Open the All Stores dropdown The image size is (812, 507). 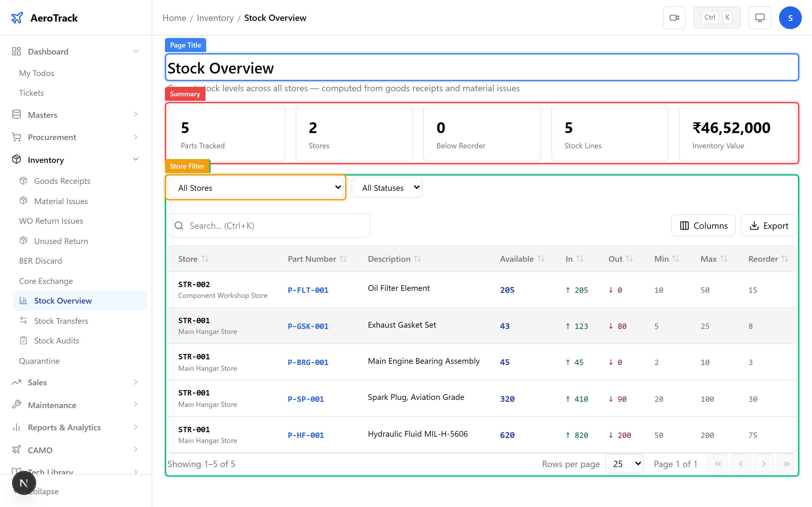256,188
